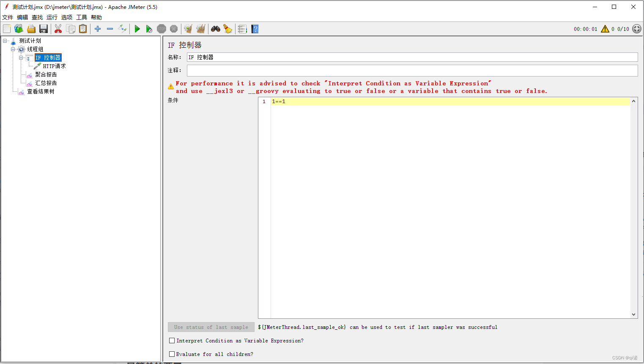Viewport: 644px width, 364px height.
Task: Open the 编辑 menu
Action: (22, 17)
